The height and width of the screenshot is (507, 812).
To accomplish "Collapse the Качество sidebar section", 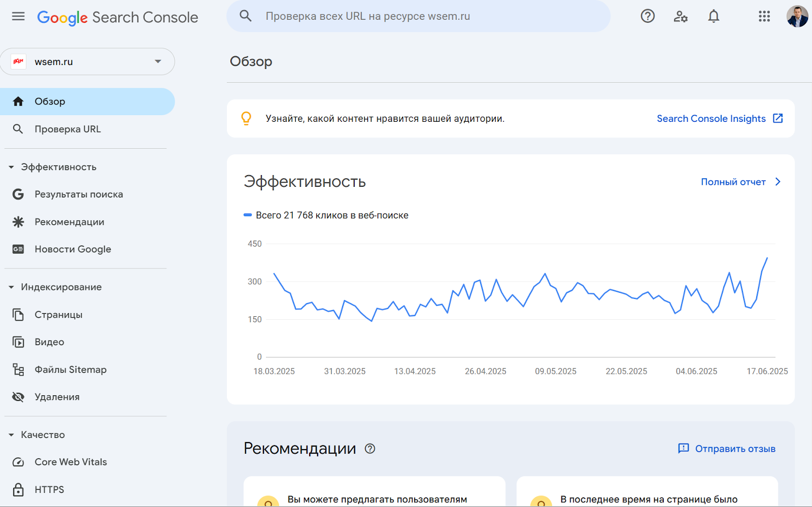I will [x=11, y=435].
